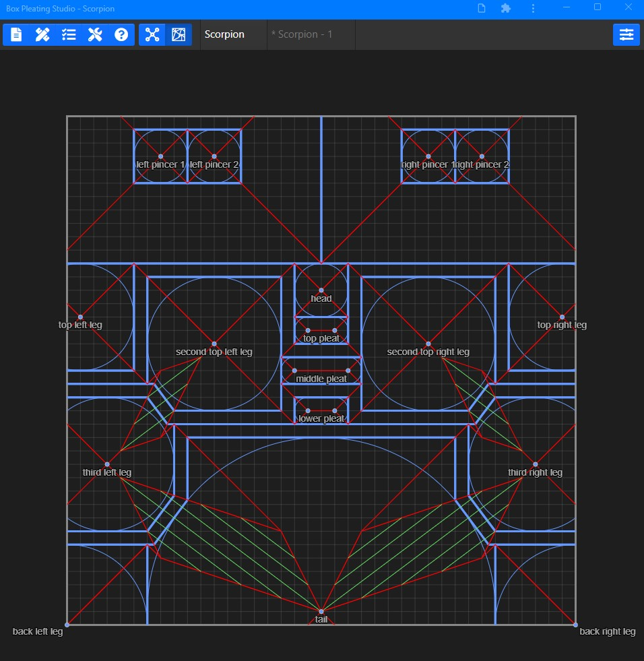Select the left pincer 2 label
Screen dimensions: 644x661
tap(214, 164)
